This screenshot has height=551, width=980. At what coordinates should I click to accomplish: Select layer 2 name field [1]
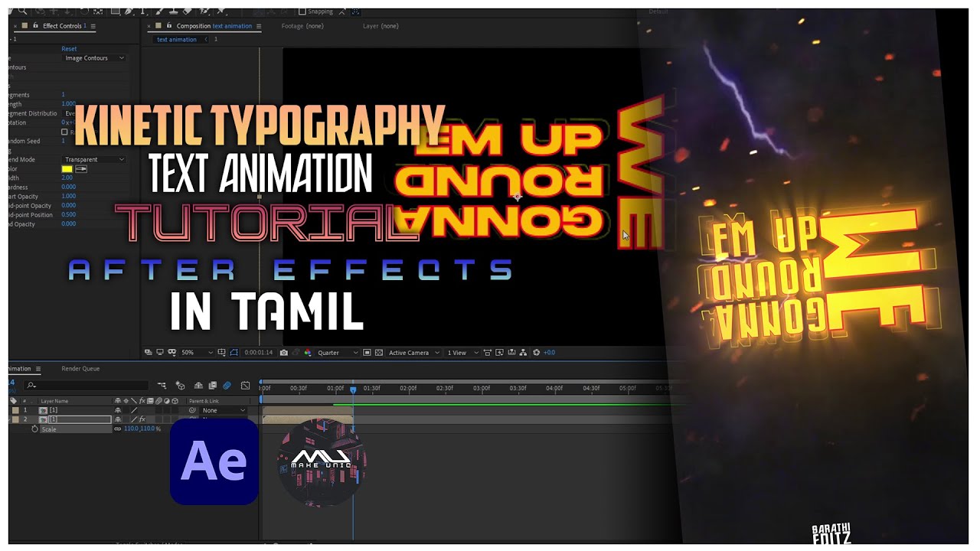[x=80, y=419]
